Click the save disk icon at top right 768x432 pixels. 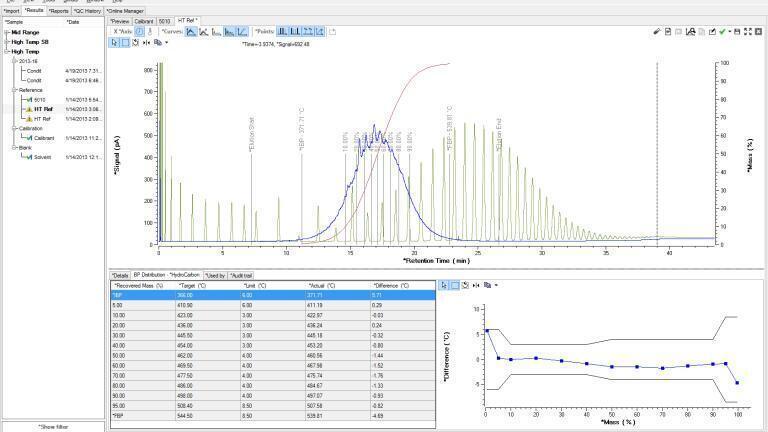click(x=737, y=31)
